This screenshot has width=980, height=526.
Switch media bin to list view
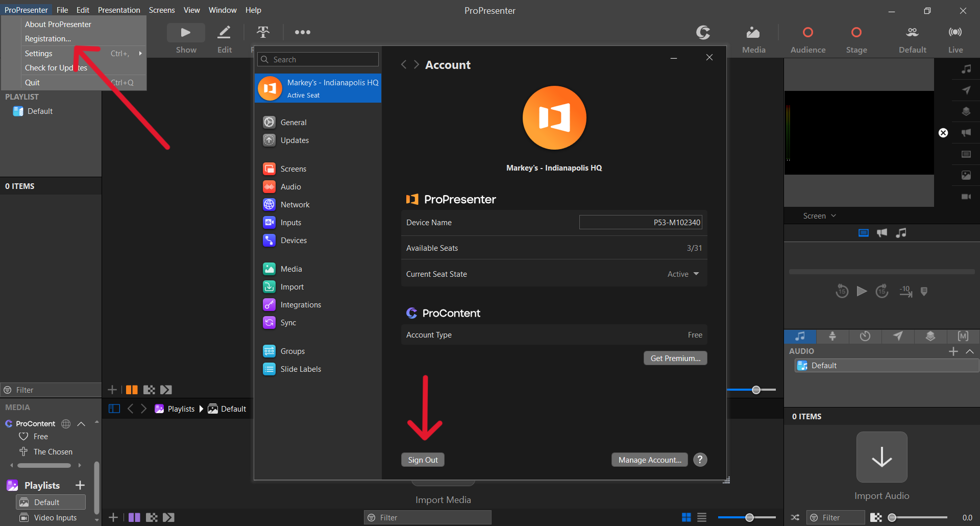[x=702, y=517]
